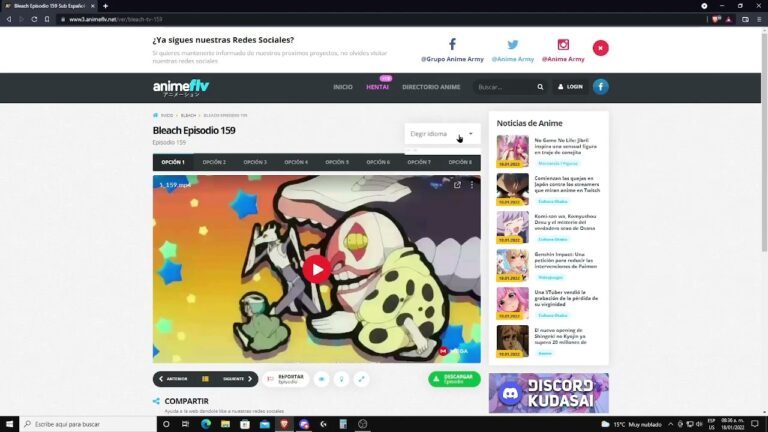Close the Bleach Episodio 159 browser tab
The width and height of the screenshot is (768, 432).
(x=93, y=6)
